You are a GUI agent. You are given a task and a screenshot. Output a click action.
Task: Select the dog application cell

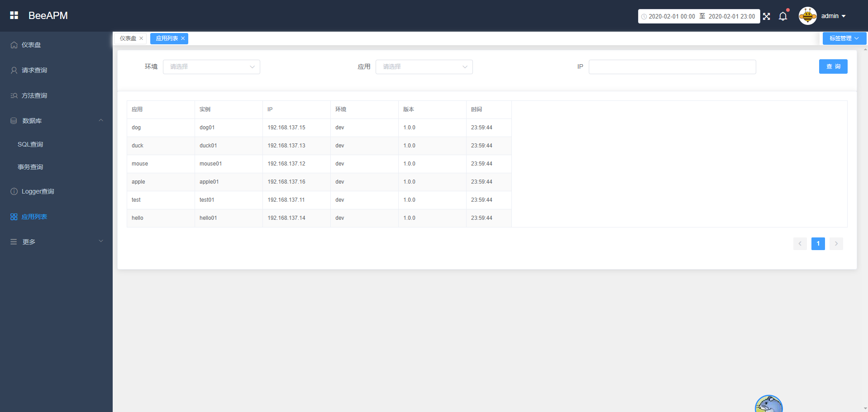(161, 128)
